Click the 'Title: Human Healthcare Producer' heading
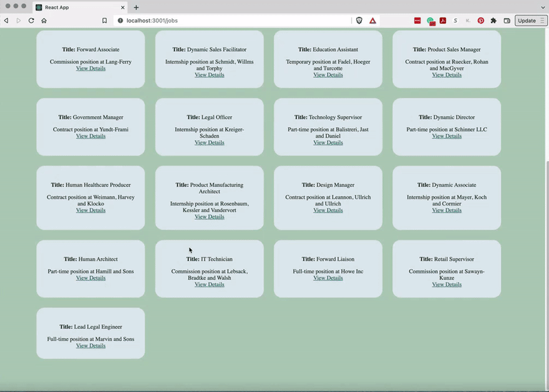Image resolution: width=549 pixels, height=392 pixels. tap(90, 185)
